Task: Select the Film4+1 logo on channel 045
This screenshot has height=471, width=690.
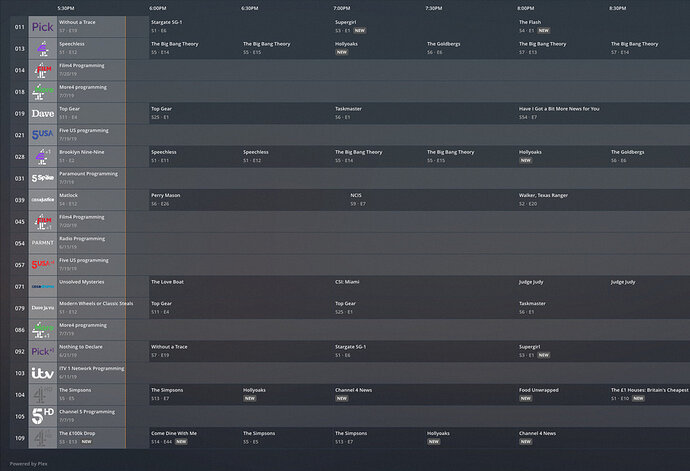Action: click(43, 221)
